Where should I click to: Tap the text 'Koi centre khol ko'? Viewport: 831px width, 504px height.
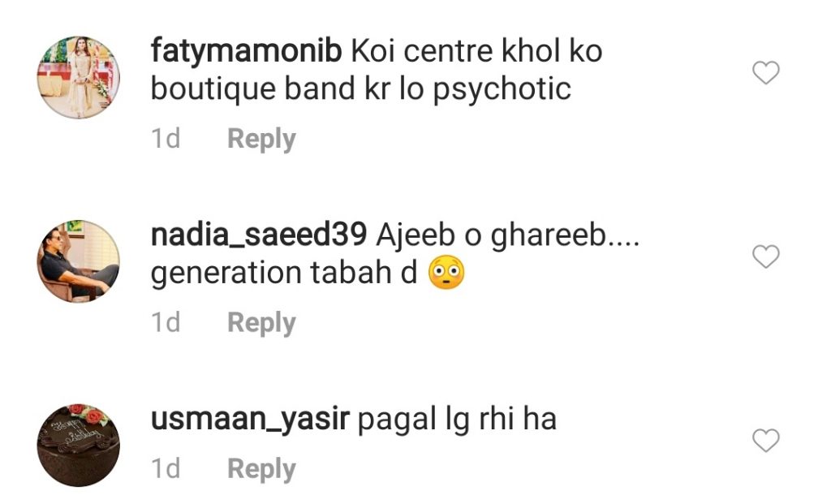tap(476, 51)
